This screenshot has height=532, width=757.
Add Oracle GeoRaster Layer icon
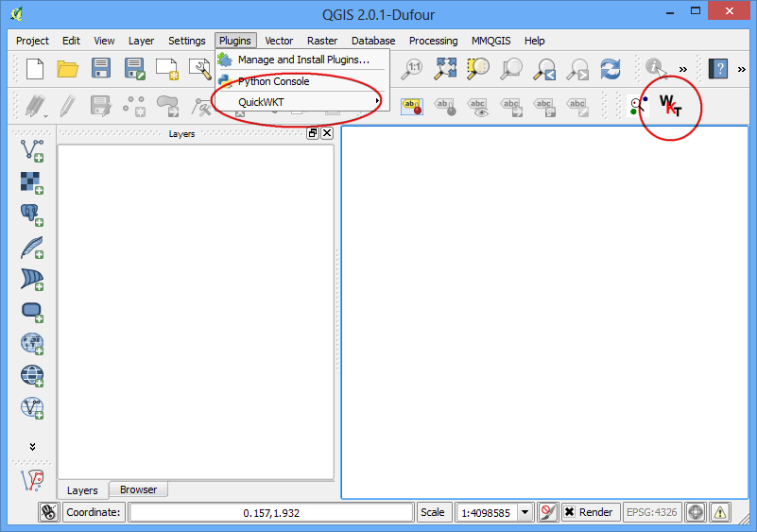(32, 312)
